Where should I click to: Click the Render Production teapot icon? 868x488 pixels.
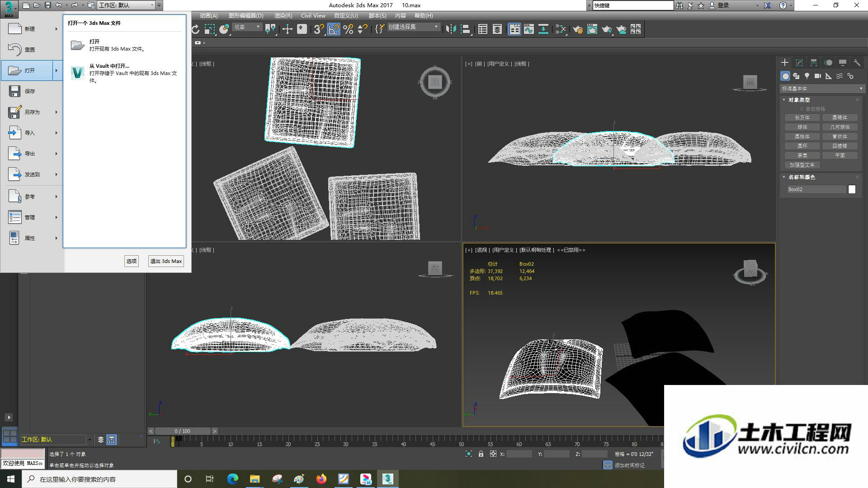pyautogui.click(x=606, y=29)
